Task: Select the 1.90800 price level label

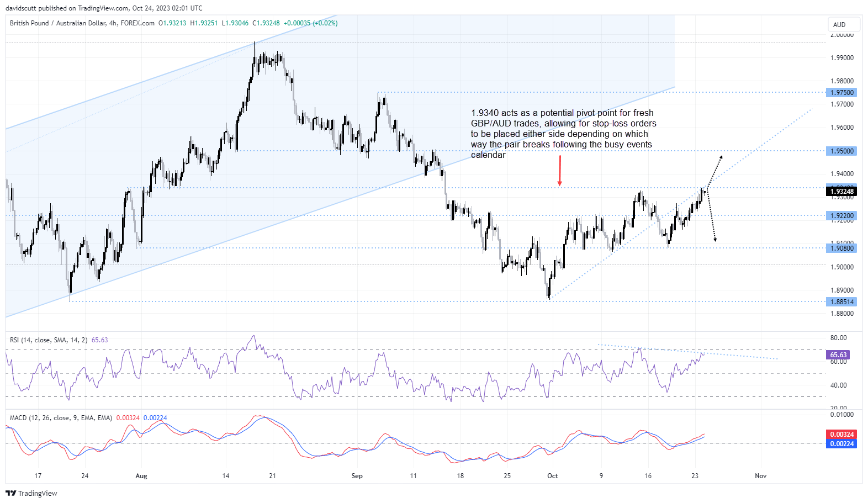Action: click(841, 248)
